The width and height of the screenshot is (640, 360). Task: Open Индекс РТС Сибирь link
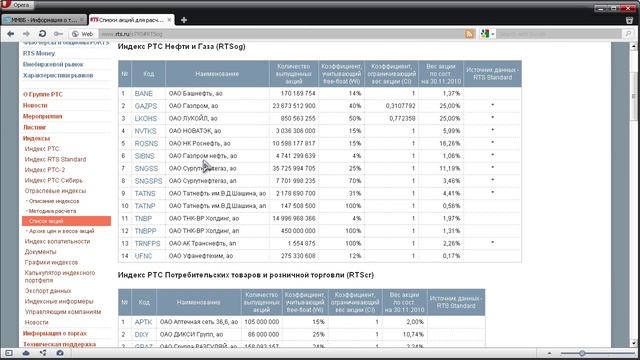[53, 180]
